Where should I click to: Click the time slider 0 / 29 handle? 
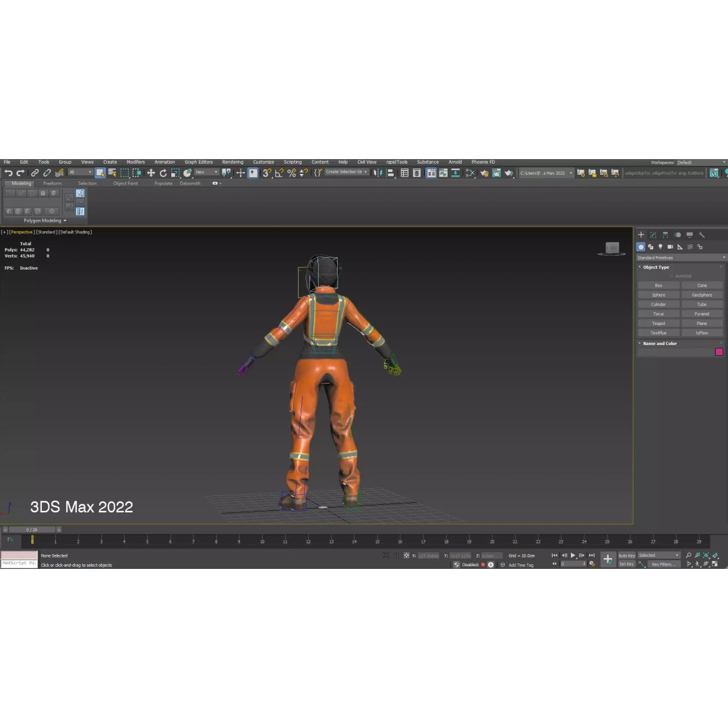(32, 530)
